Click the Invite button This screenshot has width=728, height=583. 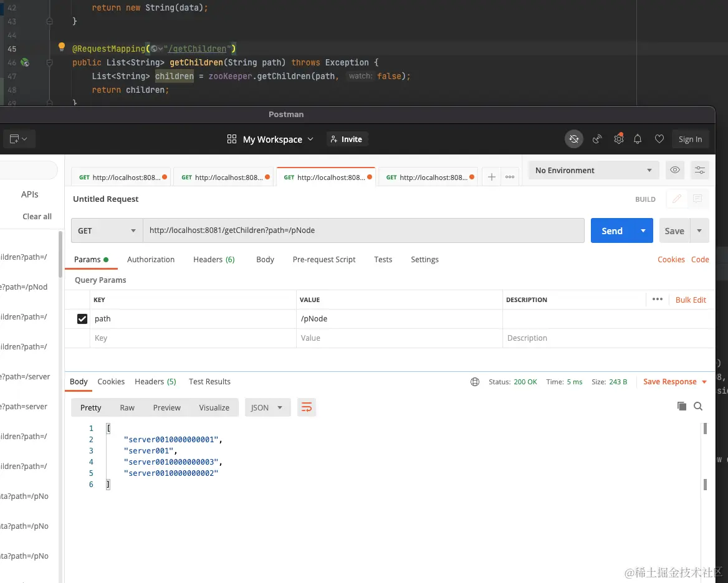coord(347,139)
